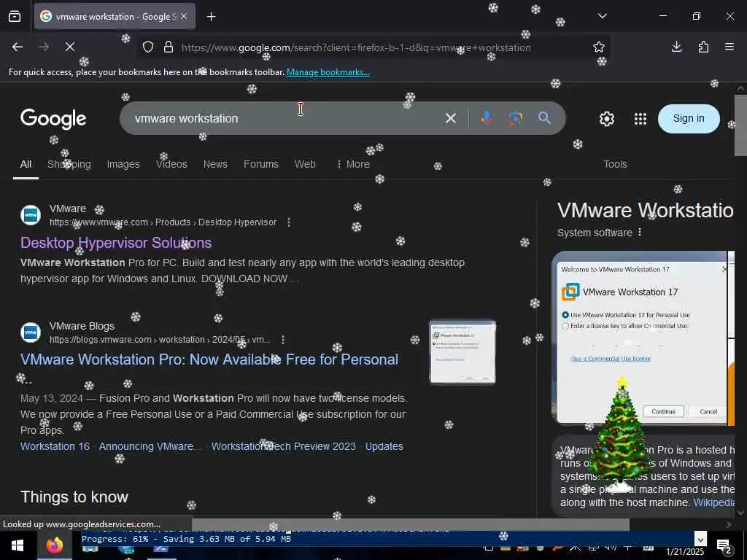Open the Announcing VMware sitelink
Image resolution: width=747 pixels, height=560 pixels.
[x=150, y=446]
